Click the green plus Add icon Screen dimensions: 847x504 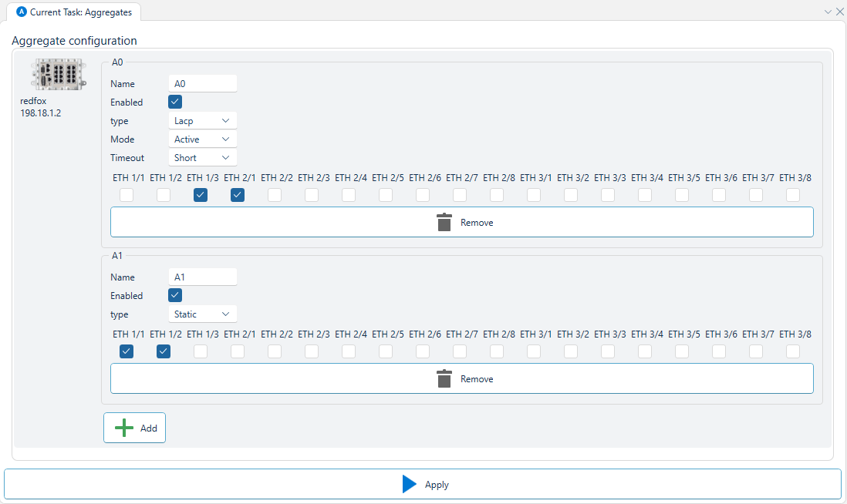tap(124, 428)
